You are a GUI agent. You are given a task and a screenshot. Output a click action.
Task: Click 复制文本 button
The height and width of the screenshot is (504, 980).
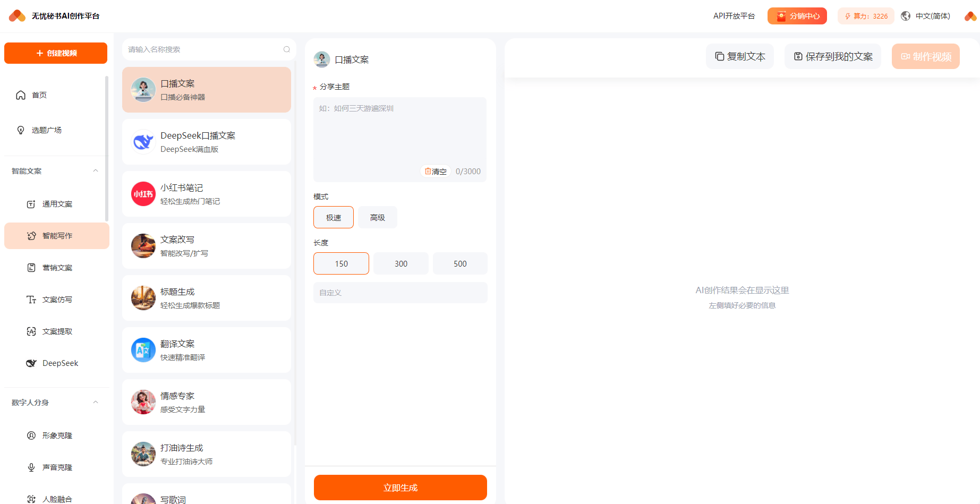739,56
